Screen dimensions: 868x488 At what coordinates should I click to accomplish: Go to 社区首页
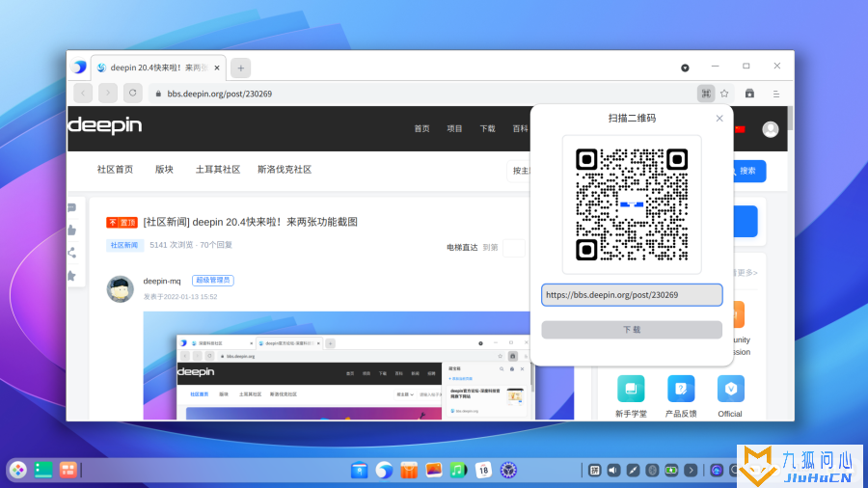115,170
